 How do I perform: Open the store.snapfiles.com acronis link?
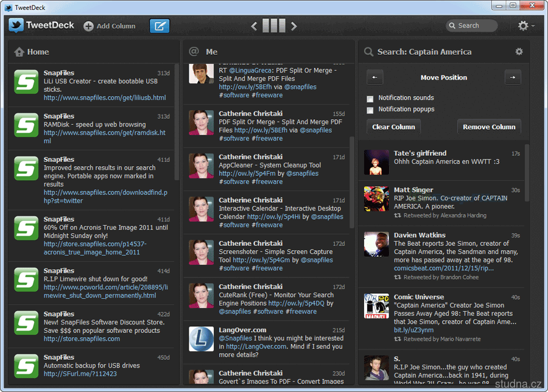pyautogui.click(x=95, y=248)
